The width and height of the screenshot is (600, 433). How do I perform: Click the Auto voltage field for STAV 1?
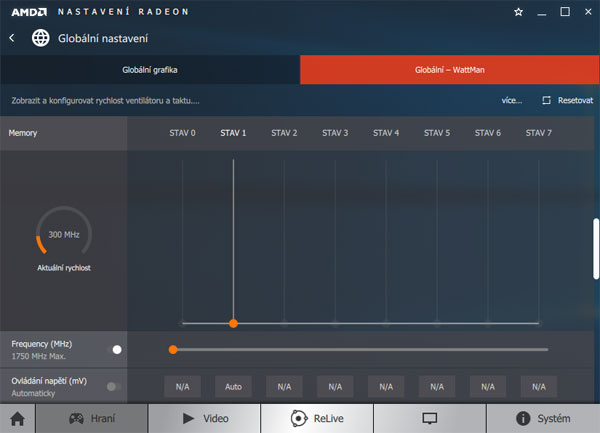(233, 387)
